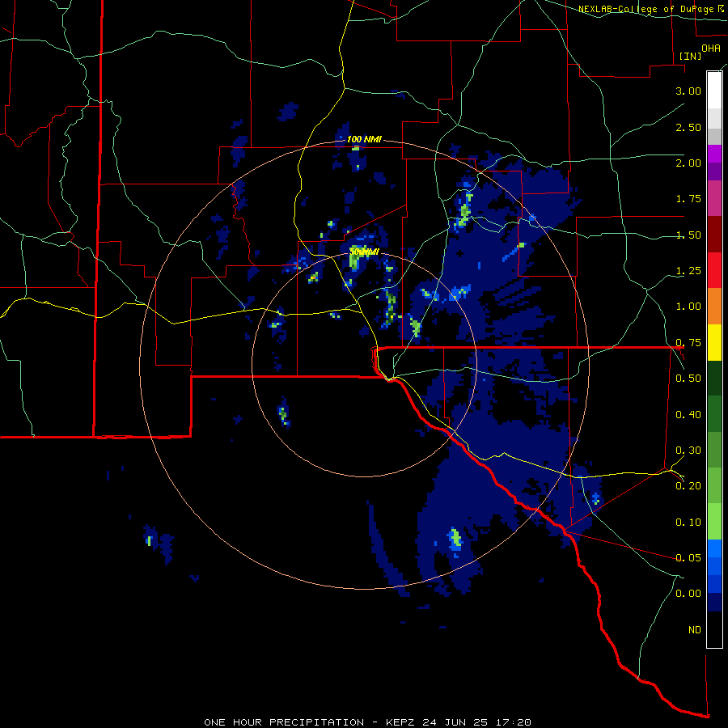The width and height of the screenshot is (728, 728).
Task: Click the 0.20 legend value
Action: 688,486
